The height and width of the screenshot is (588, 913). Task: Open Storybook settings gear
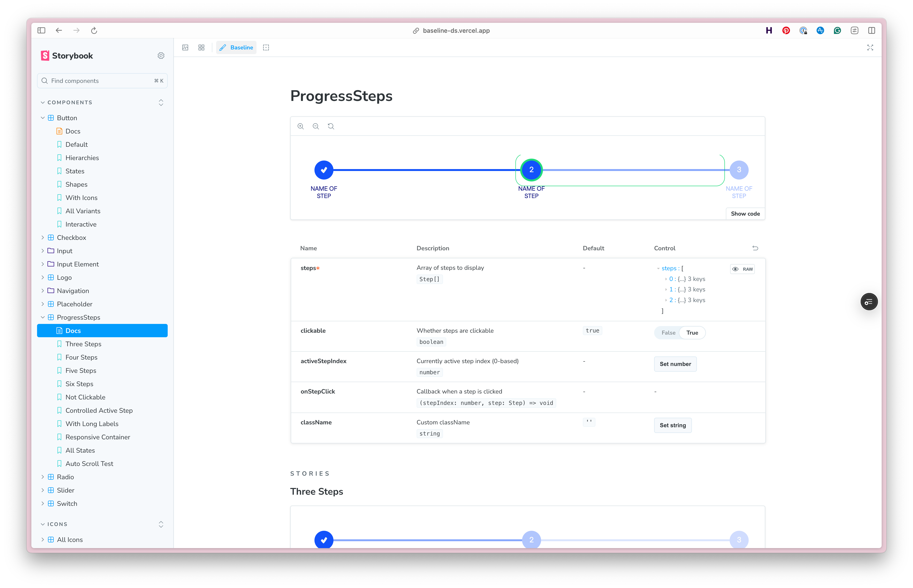[161, 56]
